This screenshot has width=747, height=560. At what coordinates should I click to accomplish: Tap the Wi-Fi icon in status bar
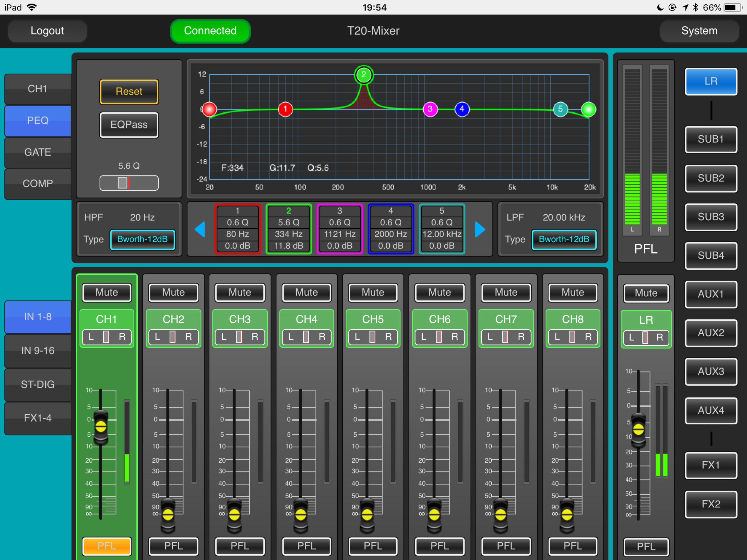pos(32,7)
